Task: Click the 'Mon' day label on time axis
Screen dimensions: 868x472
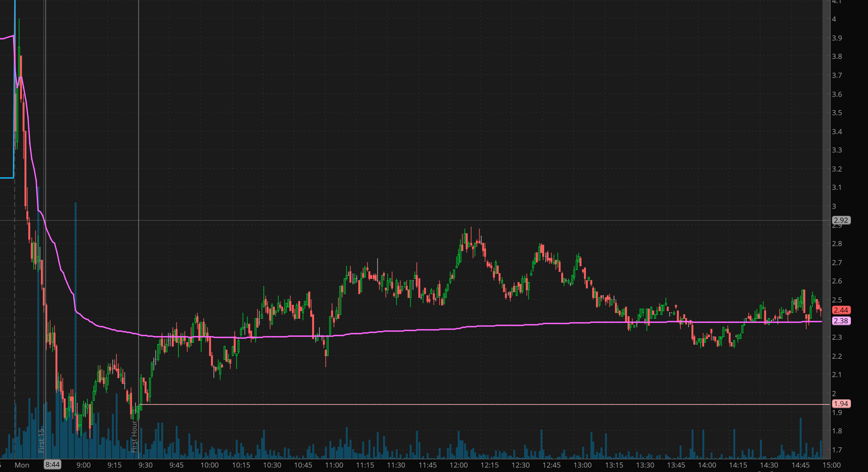Action: click(22, 465)
